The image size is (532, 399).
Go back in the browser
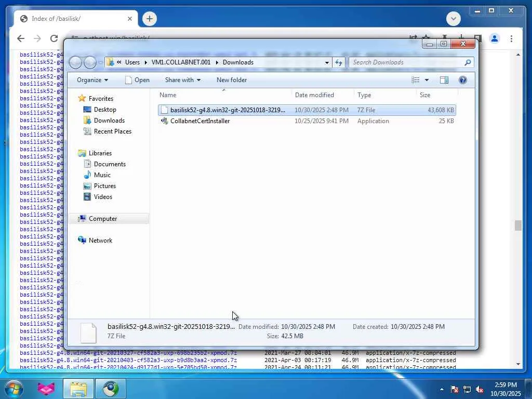pos(21,38)
